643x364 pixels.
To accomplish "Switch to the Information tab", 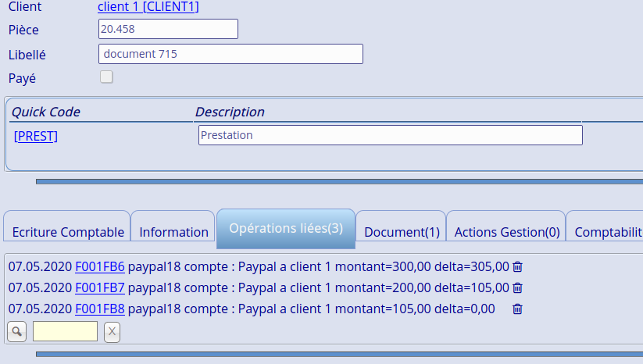I will pyautogui.click(x=173, y=232).
